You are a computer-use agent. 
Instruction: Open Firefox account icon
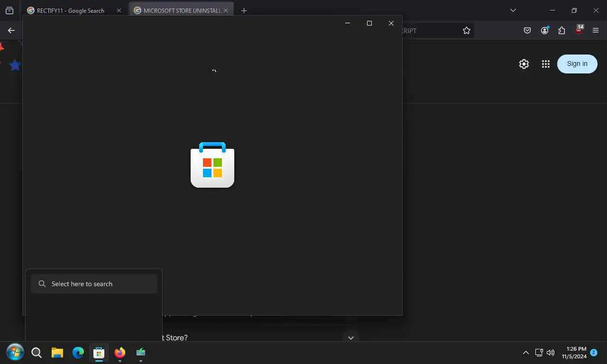click(544, 30)
